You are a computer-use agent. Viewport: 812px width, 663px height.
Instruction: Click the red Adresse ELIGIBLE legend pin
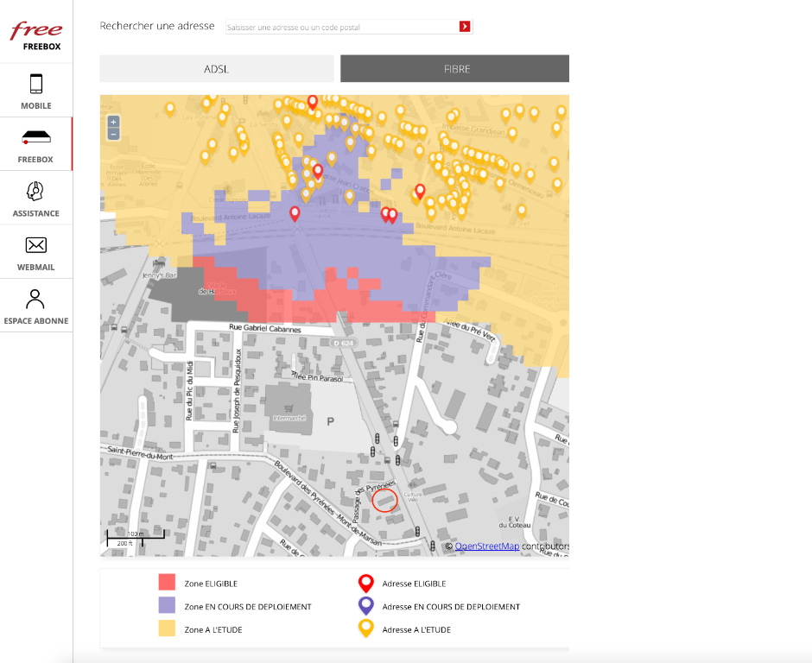coord(366,583)
